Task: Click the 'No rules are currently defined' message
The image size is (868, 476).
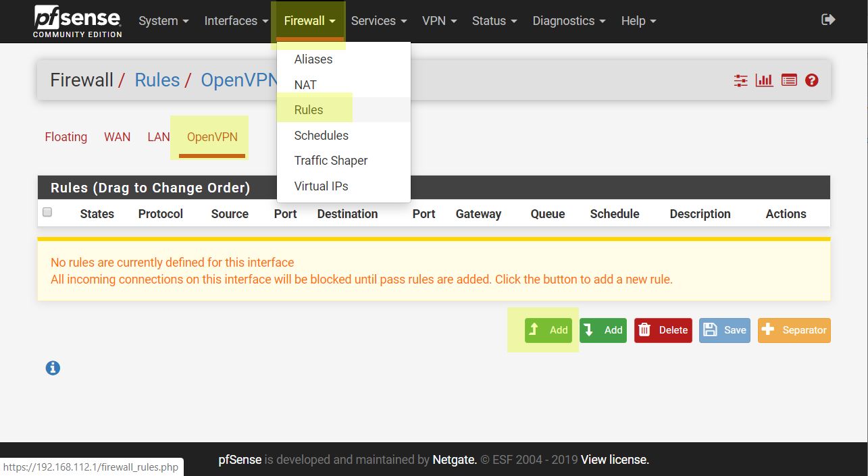Action: [x=172, y=263]
